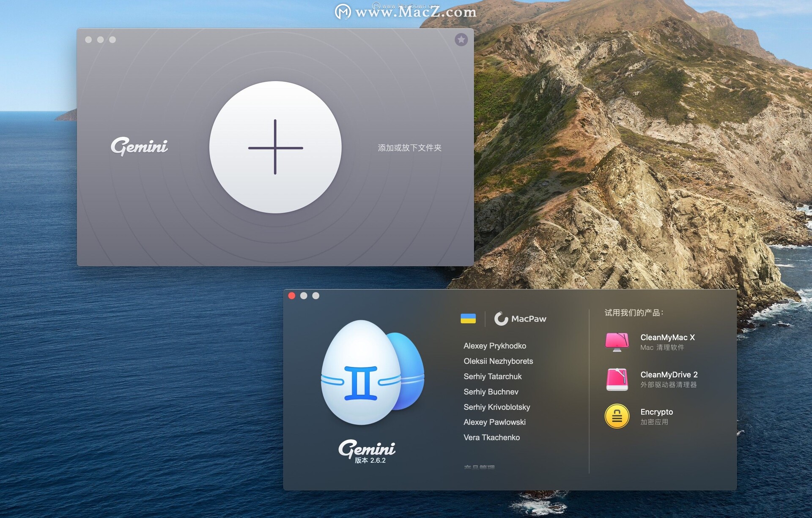Click '外部驱动器清理器' subtitle under CleanMyDrive 2
812x518 pixels.
[669, 384]
